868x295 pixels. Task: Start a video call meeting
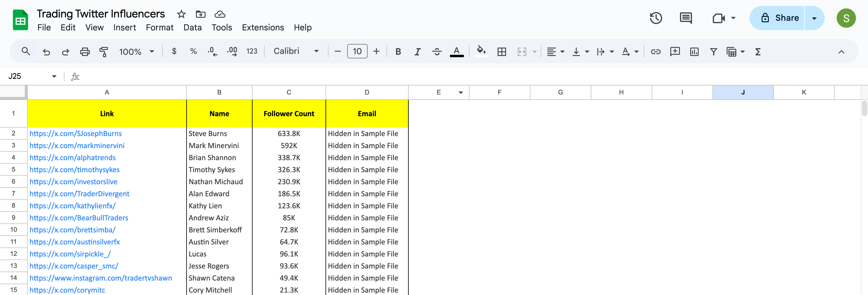pyautogui.click(x=719, y=18)
